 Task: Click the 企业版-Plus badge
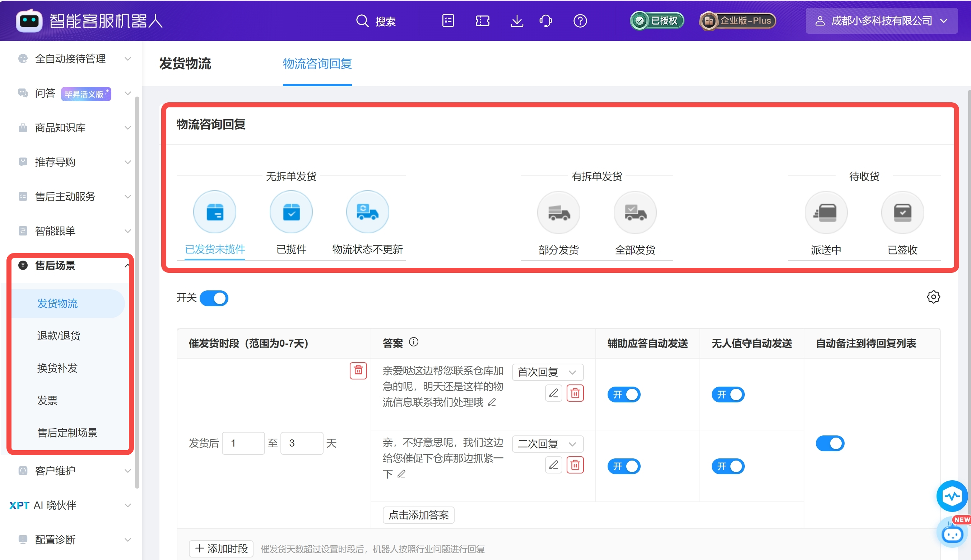tap(737, 21)
